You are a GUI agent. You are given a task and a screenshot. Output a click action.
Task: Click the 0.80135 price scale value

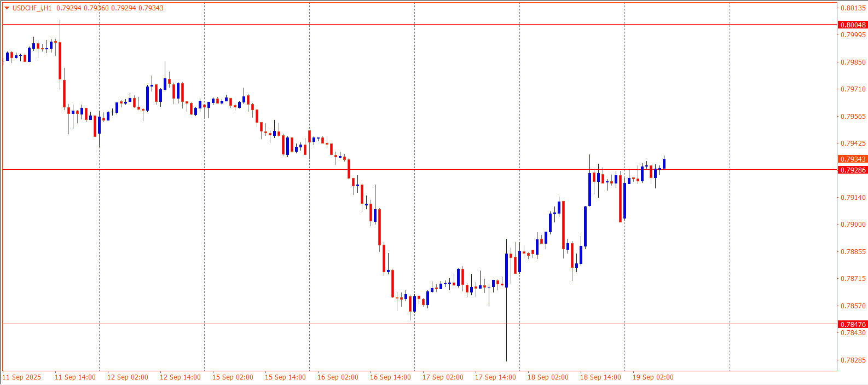[x=853, y=8]
